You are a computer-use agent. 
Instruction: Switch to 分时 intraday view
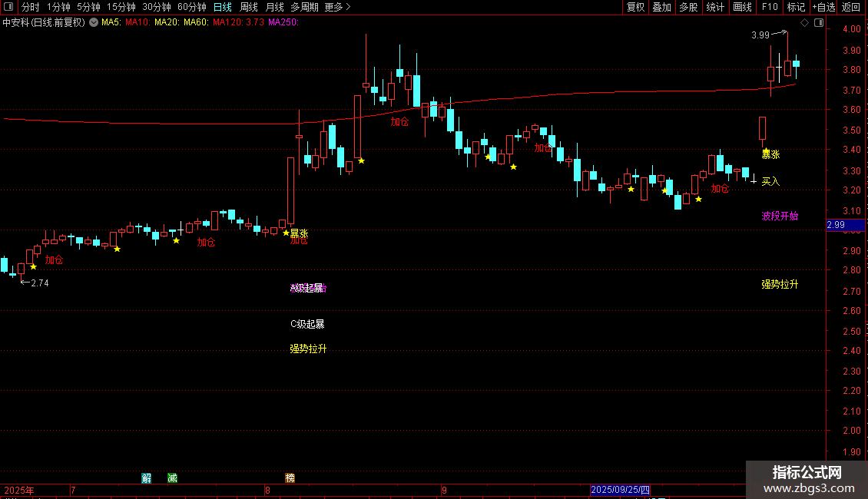tap(31, 7)
